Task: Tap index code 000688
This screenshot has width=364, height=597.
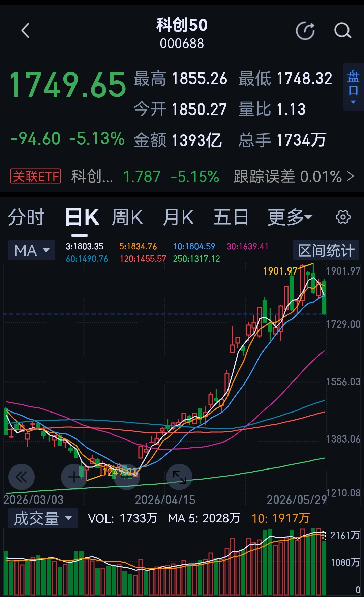Action: (x=182, y=44)
